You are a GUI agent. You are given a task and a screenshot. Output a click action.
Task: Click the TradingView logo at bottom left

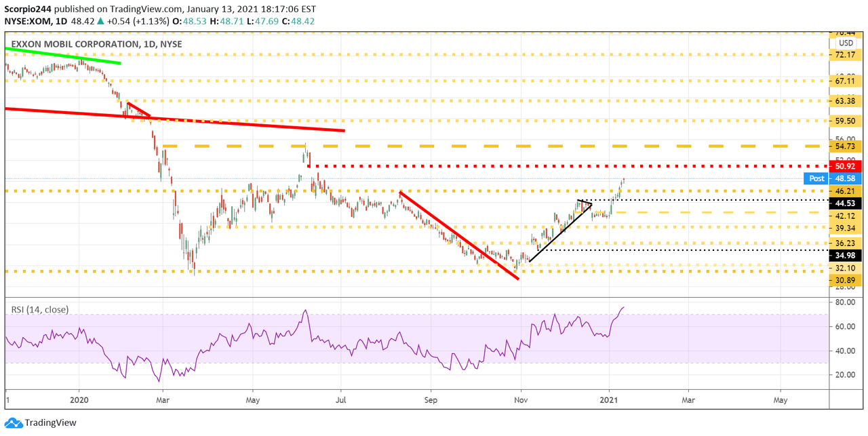point(39,422)
